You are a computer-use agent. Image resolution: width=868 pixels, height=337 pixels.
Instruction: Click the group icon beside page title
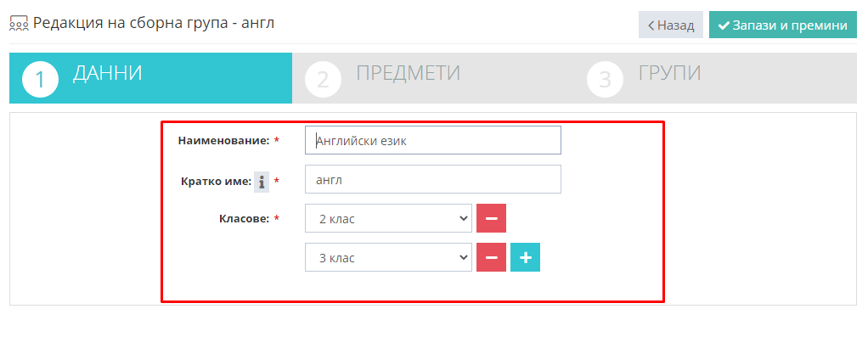[x=19, y=24]
